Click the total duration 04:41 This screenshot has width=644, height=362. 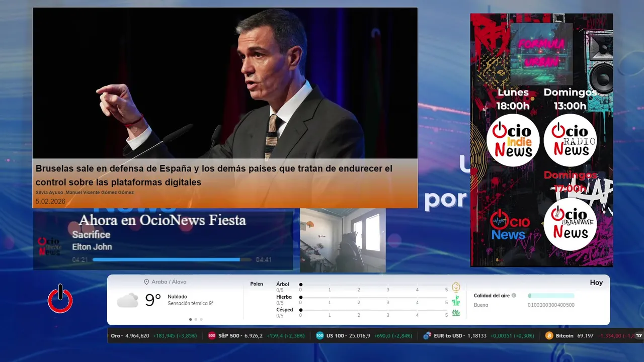pos(264,260)
